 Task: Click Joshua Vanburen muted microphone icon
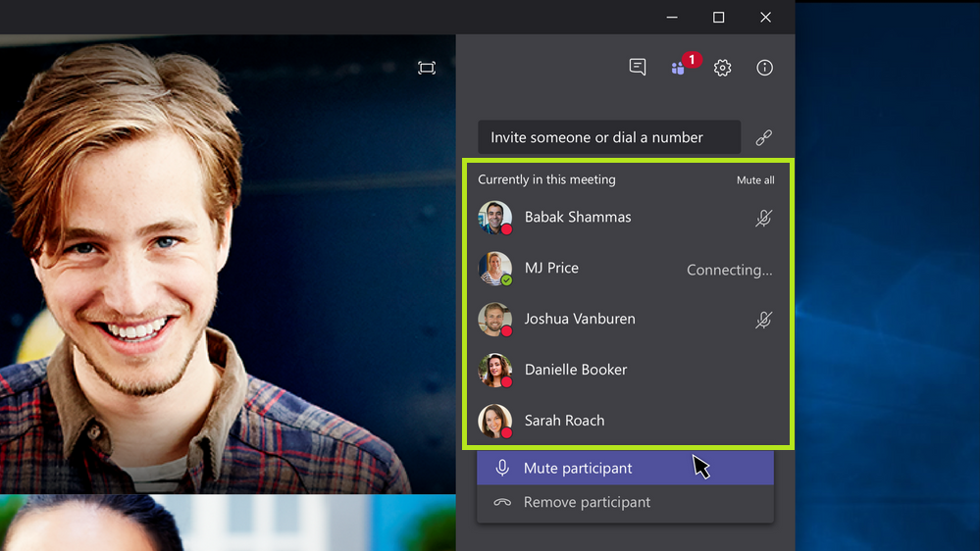click(763, 320)
